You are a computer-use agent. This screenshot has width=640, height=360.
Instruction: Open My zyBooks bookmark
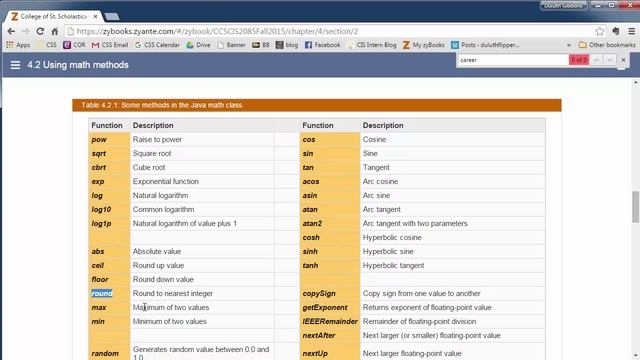424,45
